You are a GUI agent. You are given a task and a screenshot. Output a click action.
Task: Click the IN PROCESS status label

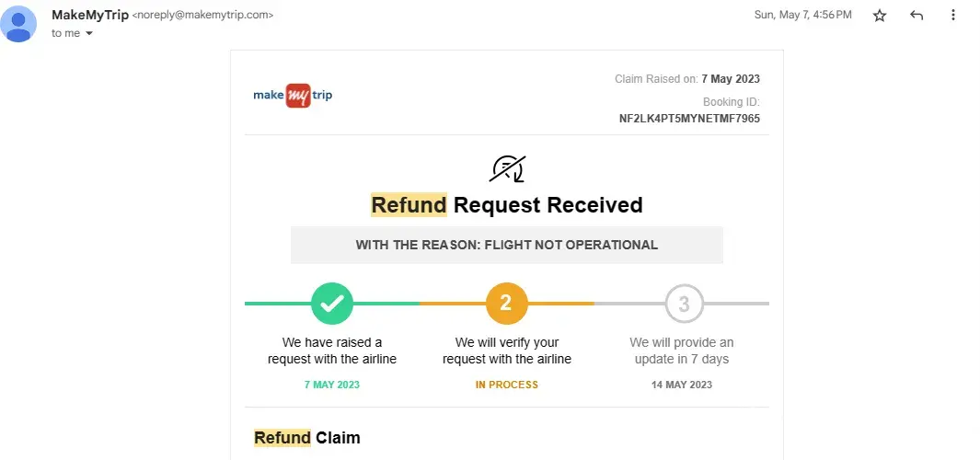coord(507,385)
